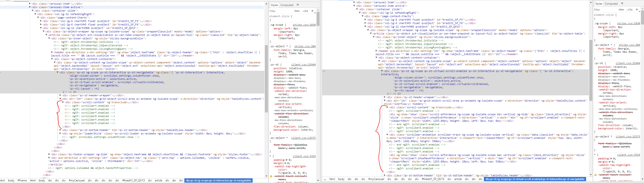
Task: Select #myCarousel breadcrumb in left panel
Action: [77, 180]
